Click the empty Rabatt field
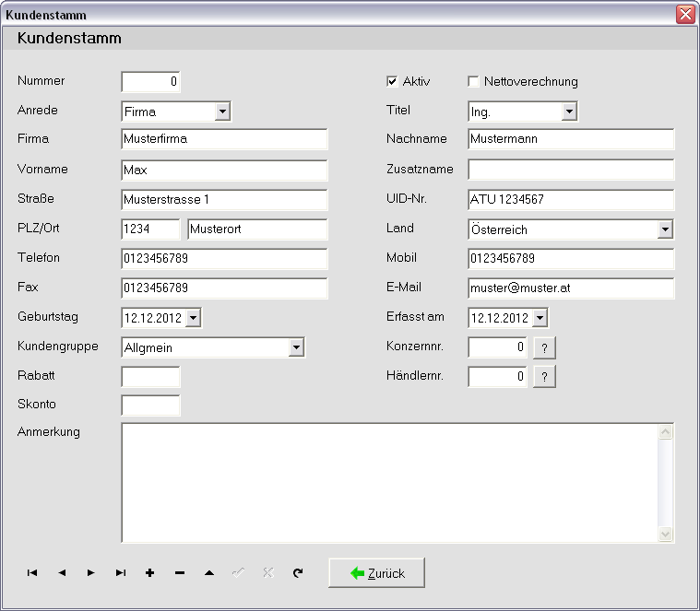This screenshot has height=611, width=700. [x=151, y=377]
